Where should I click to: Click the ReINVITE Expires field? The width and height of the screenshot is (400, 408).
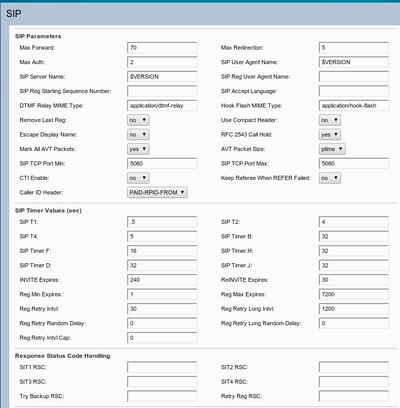(x=354, y=280)
